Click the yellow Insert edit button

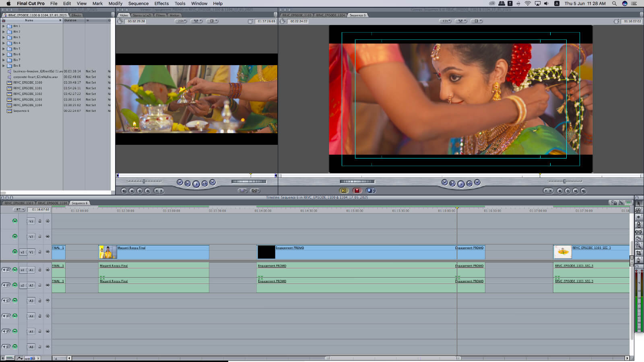343,191
